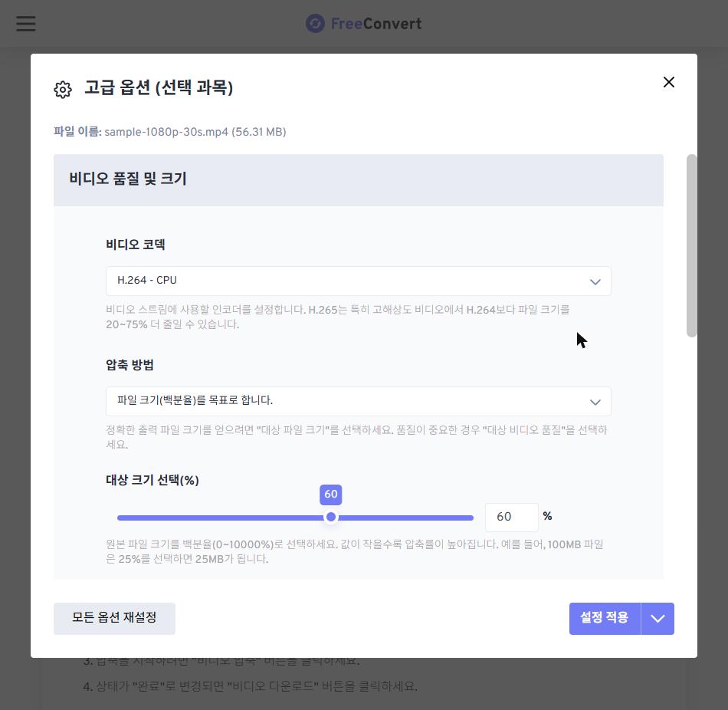Click the gear icon beside 고급 옵션
This screenshot has width=728, height=710.
coord(63,89)
